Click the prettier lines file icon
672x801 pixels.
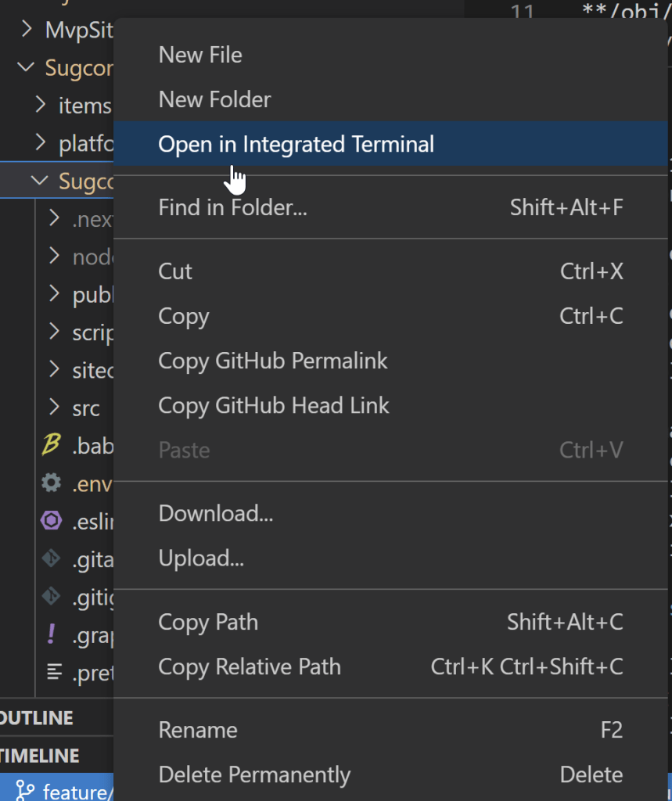54,671
